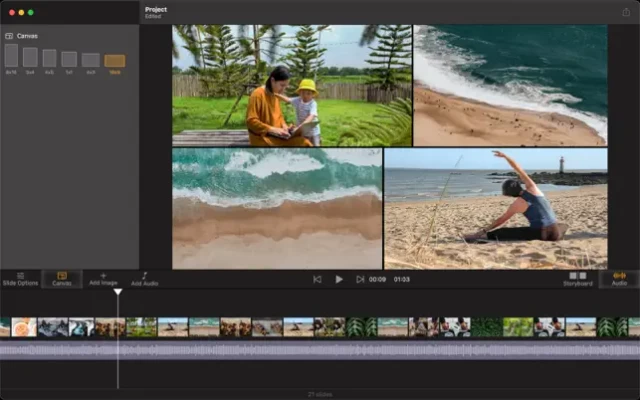Select the 9x16 canvas ratio
The image size is (640, 400).
(x=11, y=56)
